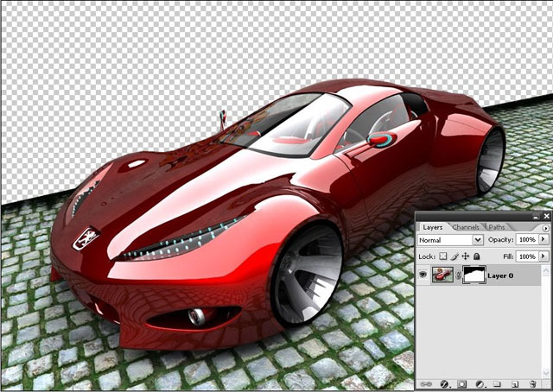Switch to the Paths tab

tap(497, 227)
